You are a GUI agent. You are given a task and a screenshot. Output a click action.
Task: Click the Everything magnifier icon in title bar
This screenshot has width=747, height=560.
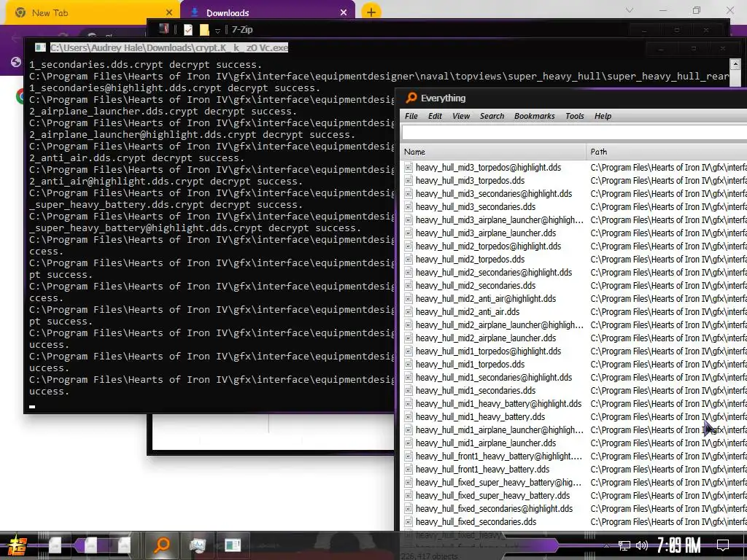(411, 98)
